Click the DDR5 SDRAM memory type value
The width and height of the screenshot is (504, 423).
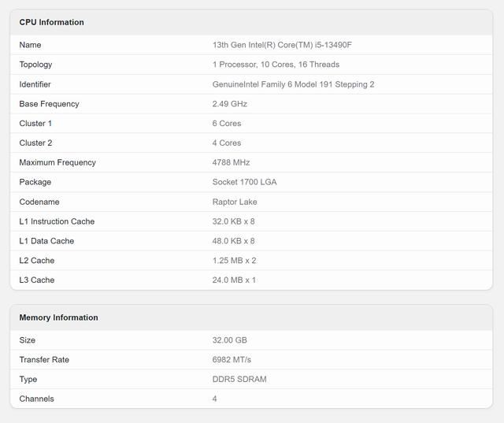pos(239,379)
